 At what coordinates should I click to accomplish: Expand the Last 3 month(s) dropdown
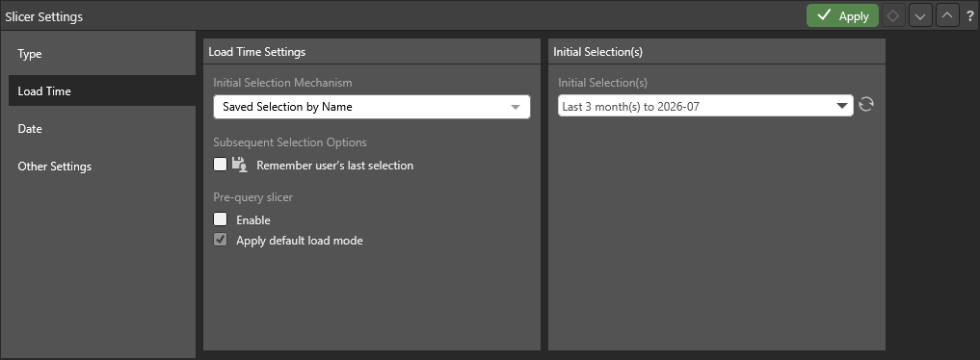(x=705, y=106)
